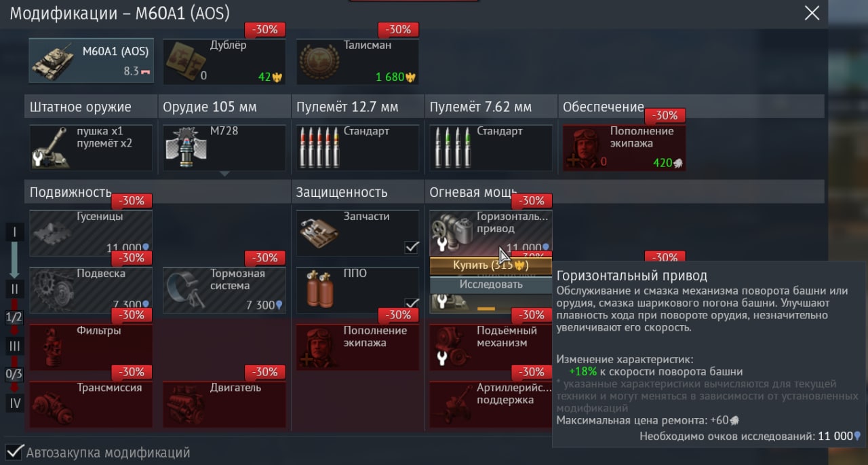Select the 12.7 mm Стандарт ammo belt
868x465 pixels.
(357, 147)
